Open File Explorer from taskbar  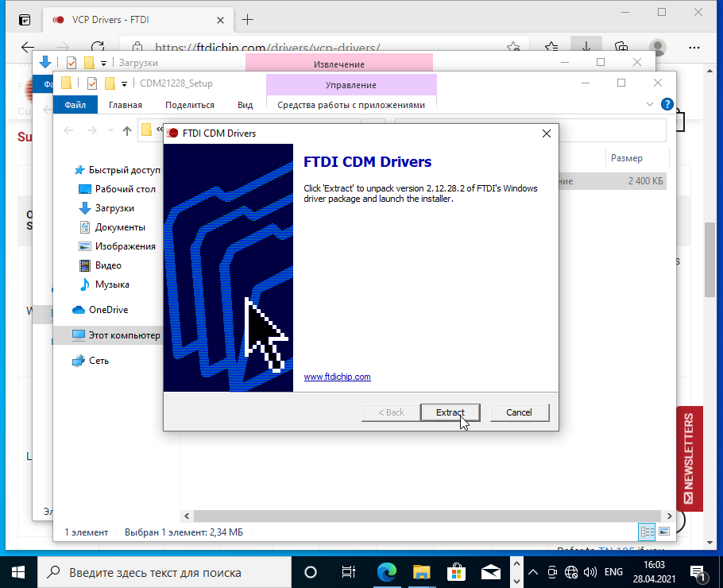[421, 572]
